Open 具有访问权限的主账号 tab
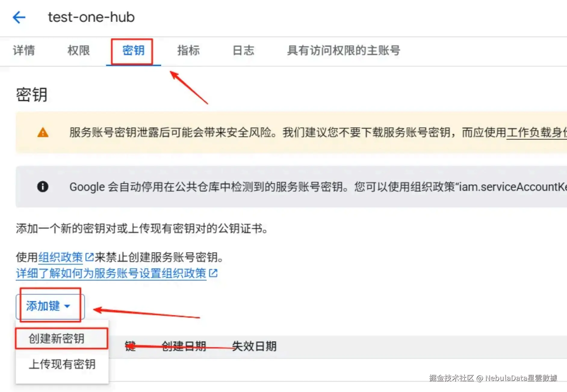567x392 pixels. coord(343,50)
